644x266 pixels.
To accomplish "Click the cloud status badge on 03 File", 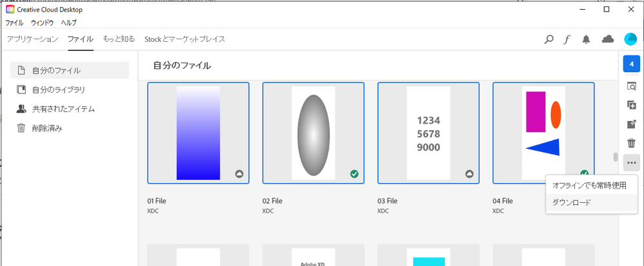I will click(469, 174).
